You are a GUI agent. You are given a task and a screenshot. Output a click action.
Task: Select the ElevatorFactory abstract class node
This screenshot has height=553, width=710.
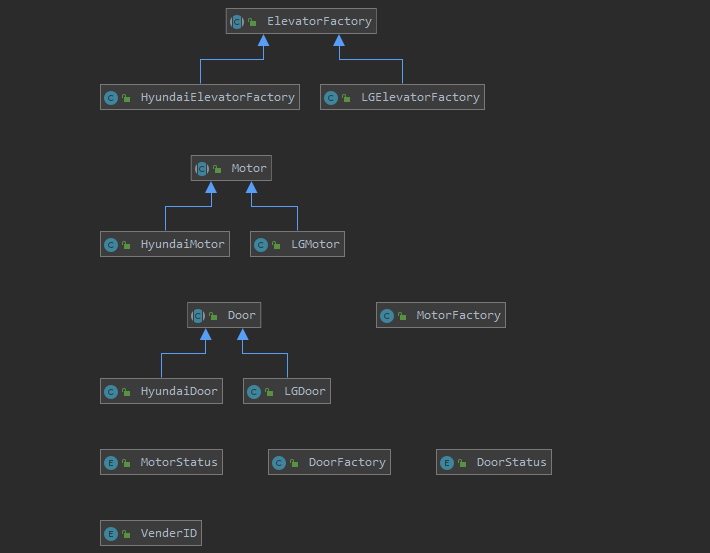[301, 21]
